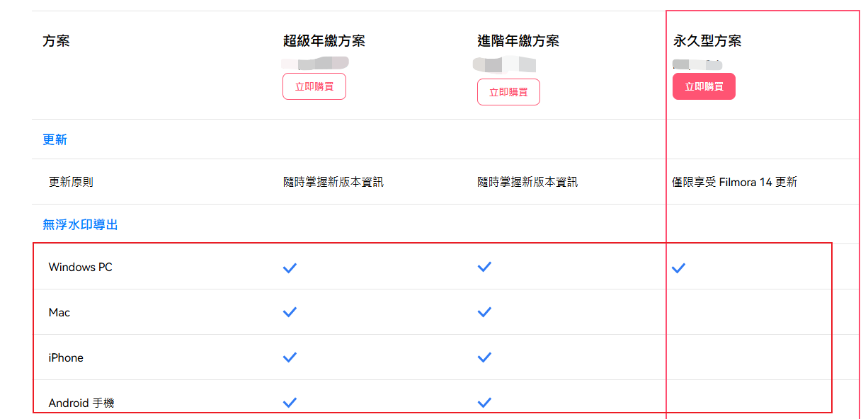The image size is (868, 419).
Task: Click the 僅限享受 Filmora 14 更新 text
Action: tap(734, 182)
